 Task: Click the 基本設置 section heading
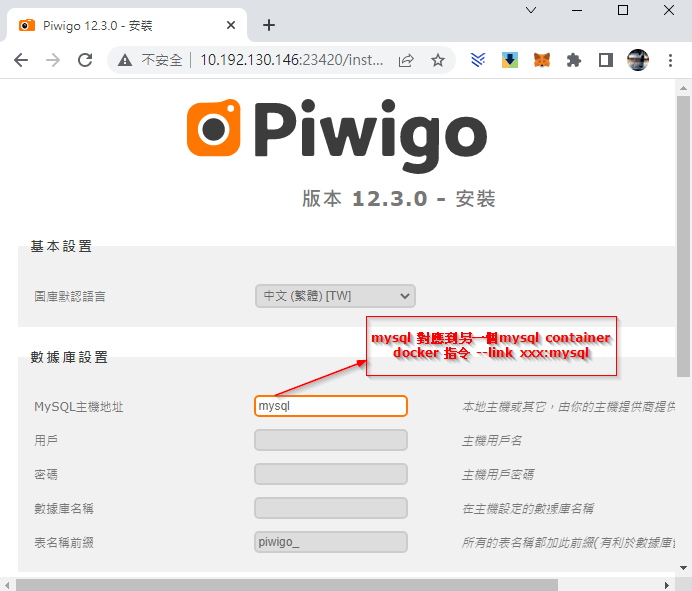coord(61,246)
